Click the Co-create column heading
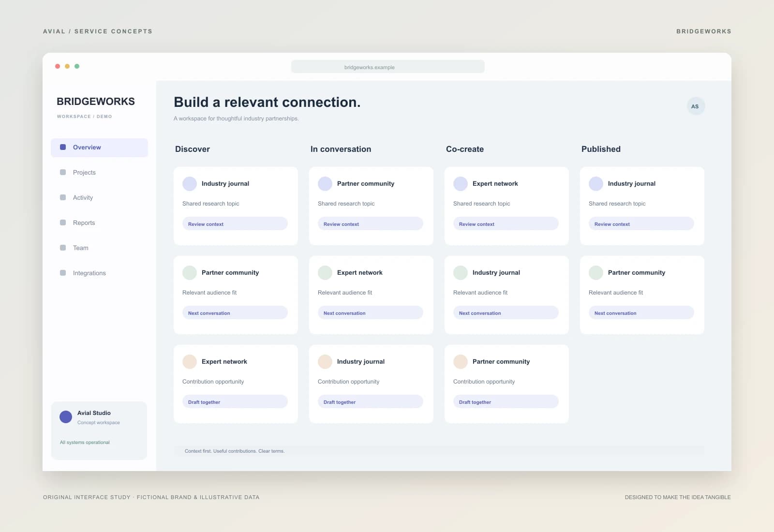Viewport: 774px width, 532px height. coord(465,149)
